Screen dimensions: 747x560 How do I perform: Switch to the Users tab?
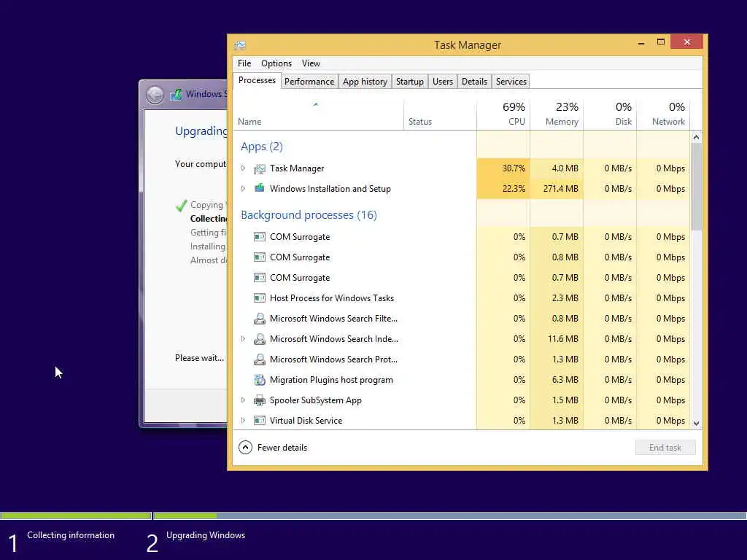(x=443, y=82)
